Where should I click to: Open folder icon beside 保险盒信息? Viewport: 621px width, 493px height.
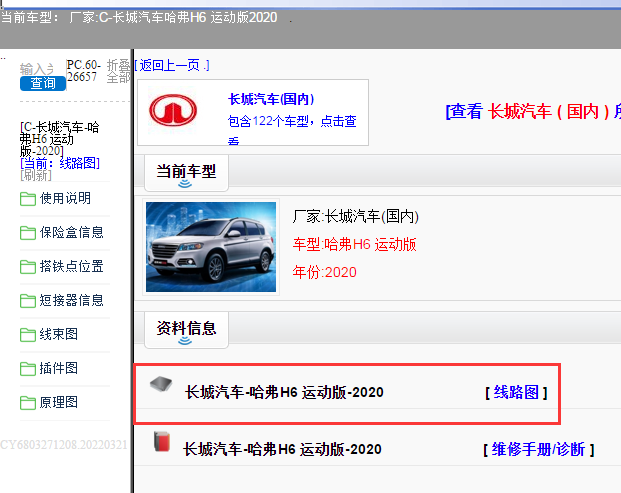[28, 233]
